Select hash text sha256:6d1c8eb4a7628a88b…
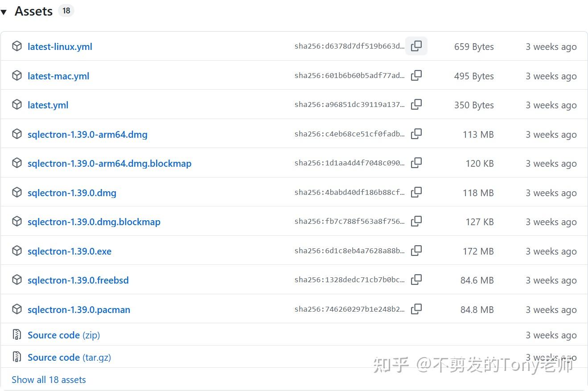Image resolution: width=588 pixels, height=391 pixels. point(350,251)
